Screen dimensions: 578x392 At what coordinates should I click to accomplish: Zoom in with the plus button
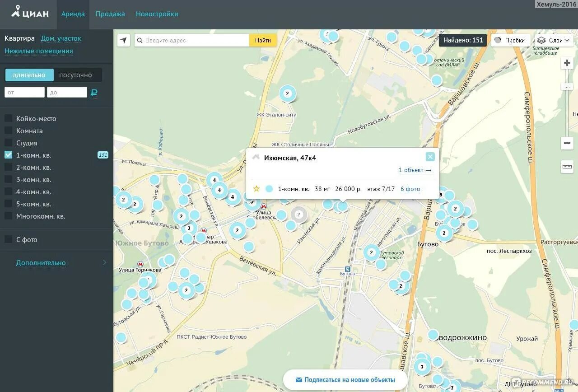pyautogui.click(x=567, y=63)
